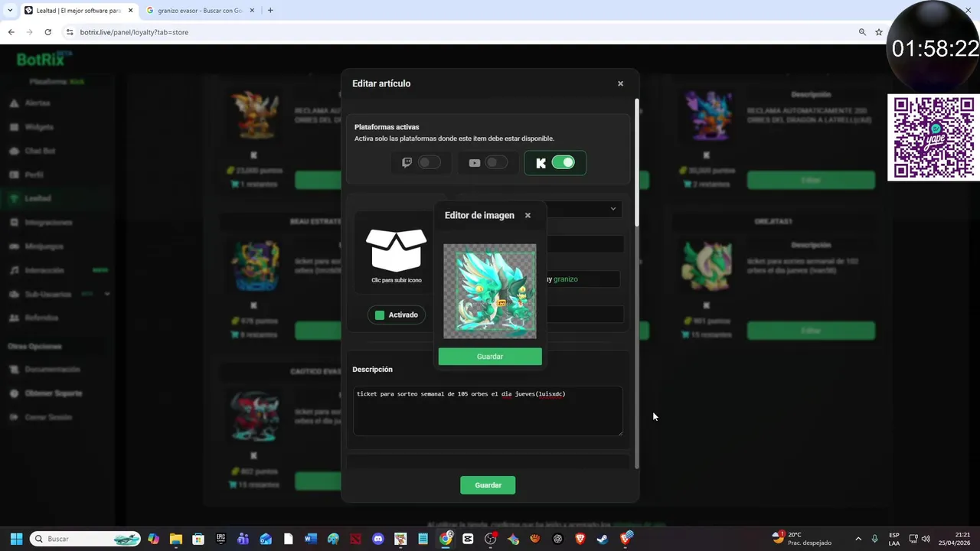Click the Twitch logo icon
This screenshot has width=980, height=551.
pos(407,162)
